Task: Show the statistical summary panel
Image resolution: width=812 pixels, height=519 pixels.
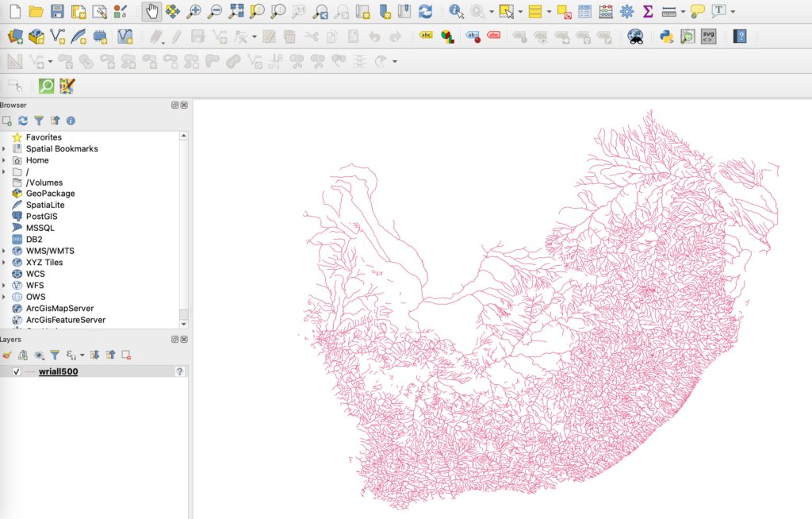Action: (648, 11)
